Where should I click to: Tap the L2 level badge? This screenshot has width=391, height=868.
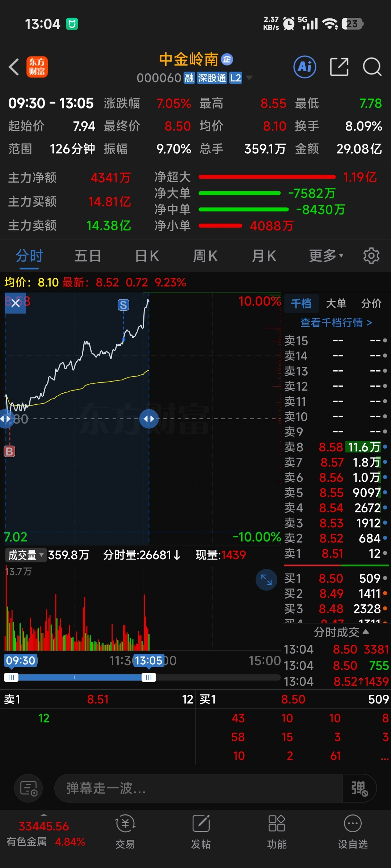point(236,78)
